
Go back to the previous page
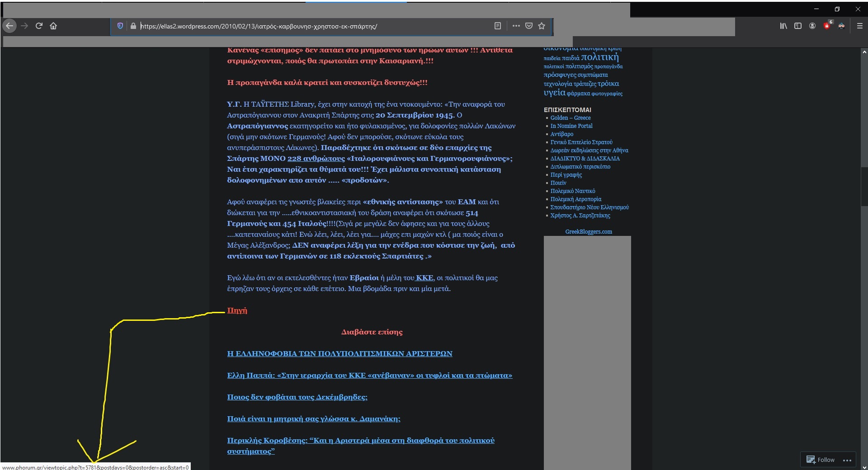pyautogui.click(x=9, y=26)
